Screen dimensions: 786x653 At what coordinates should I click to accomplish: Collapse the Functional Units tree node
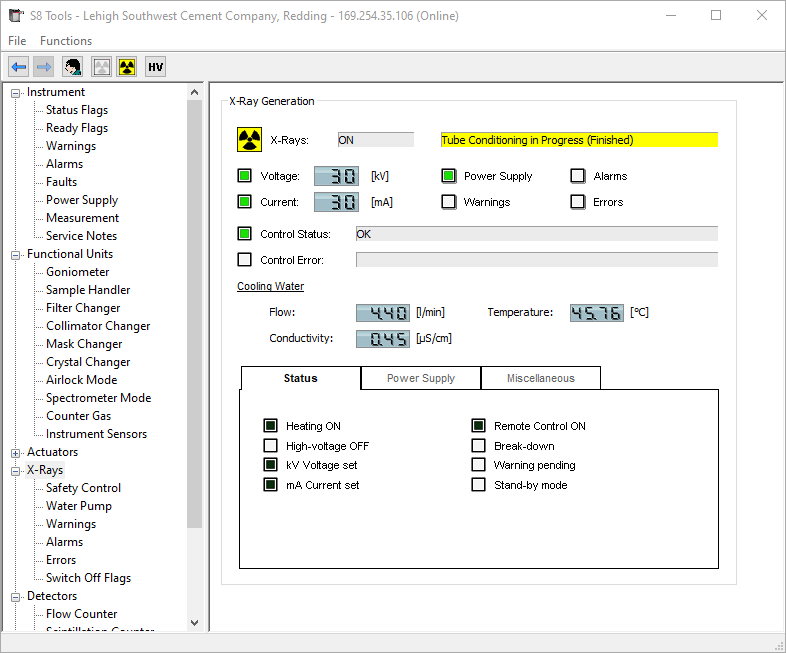(x=16, y=255)
